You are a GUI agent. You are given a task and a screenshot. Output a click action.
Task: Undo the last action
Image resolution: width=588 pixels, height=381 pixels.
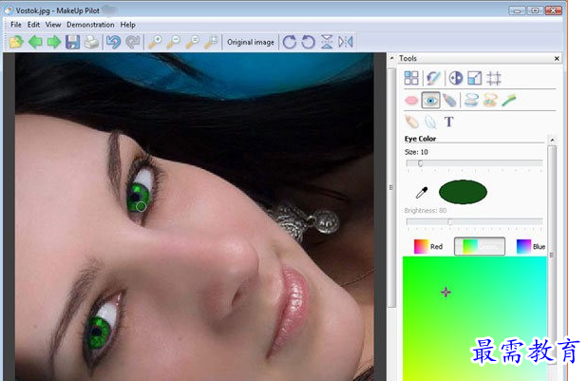[113, 42]
